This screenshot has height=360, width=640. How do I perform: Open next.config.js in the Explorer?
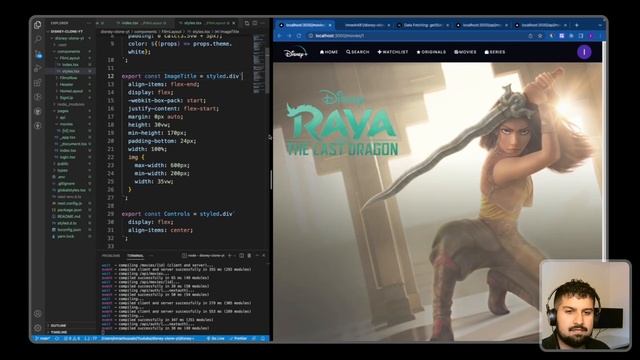[x=69, y=203]
